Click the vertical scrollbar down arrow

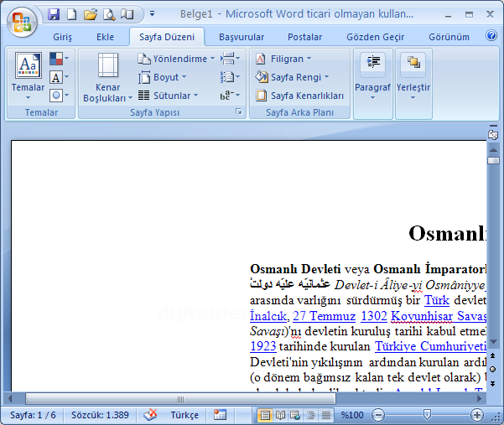(x=493, y=341)
